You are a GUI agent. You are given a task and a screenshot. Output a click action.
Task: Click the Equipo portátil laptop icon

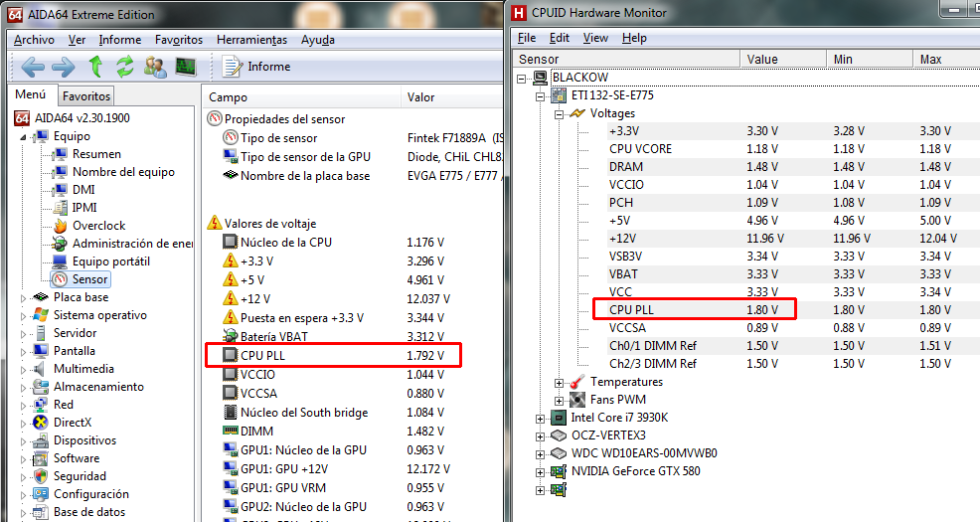[x=60, y=261]
